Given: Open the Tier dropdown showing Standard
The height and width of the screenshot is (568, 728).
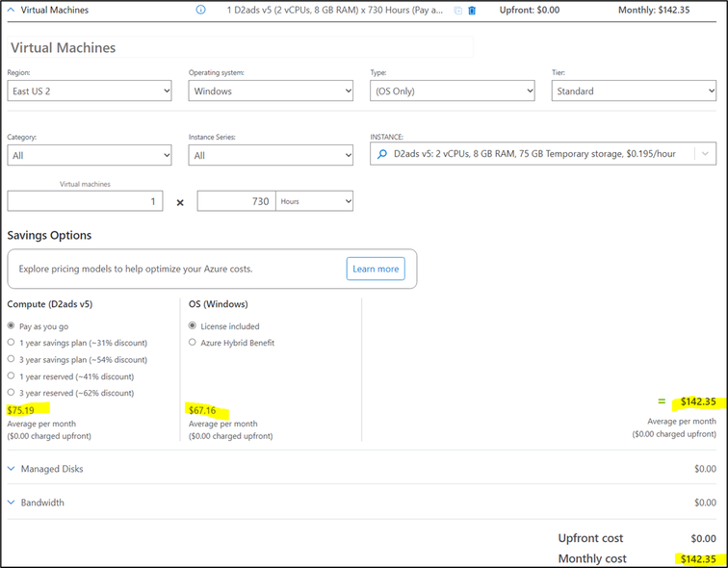Looking at the screenshot, I should point(634,90).
